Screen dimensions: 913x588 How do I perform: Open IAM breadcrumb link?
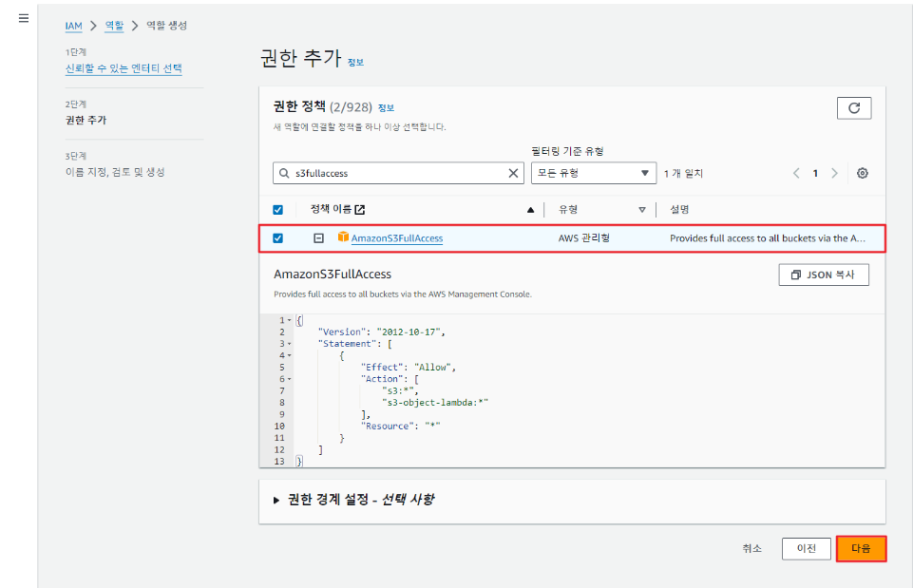coord(73,26)
